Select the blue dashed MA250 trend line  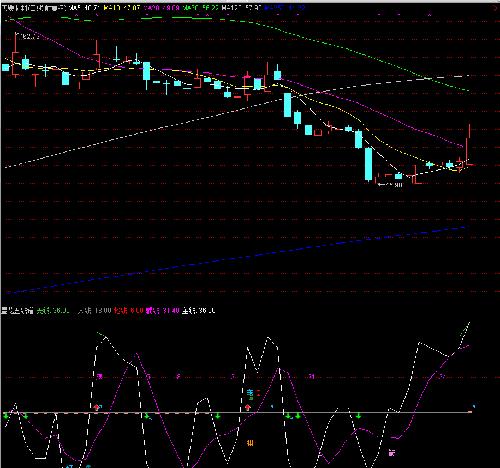point(235,260)
